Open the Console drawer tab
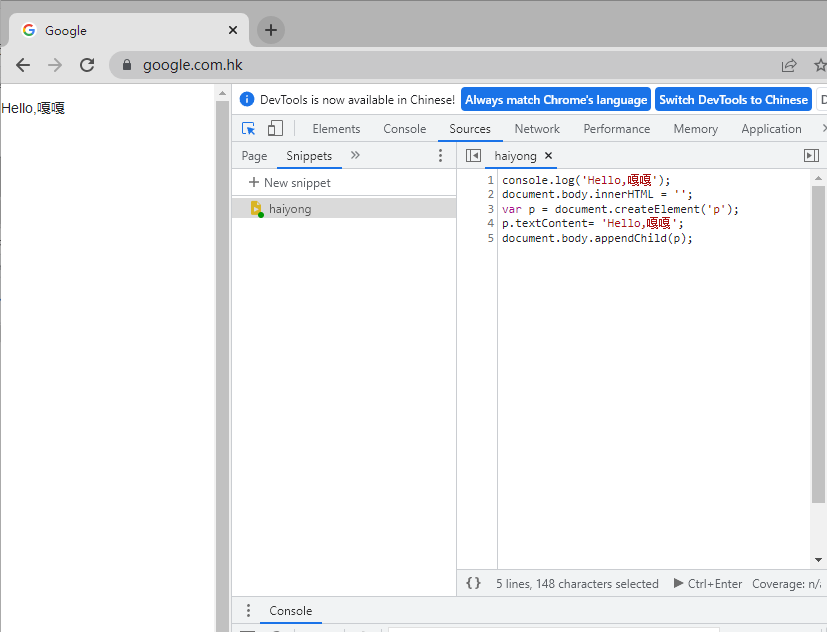This screenshot has height=632, width=827. point(291,610)
